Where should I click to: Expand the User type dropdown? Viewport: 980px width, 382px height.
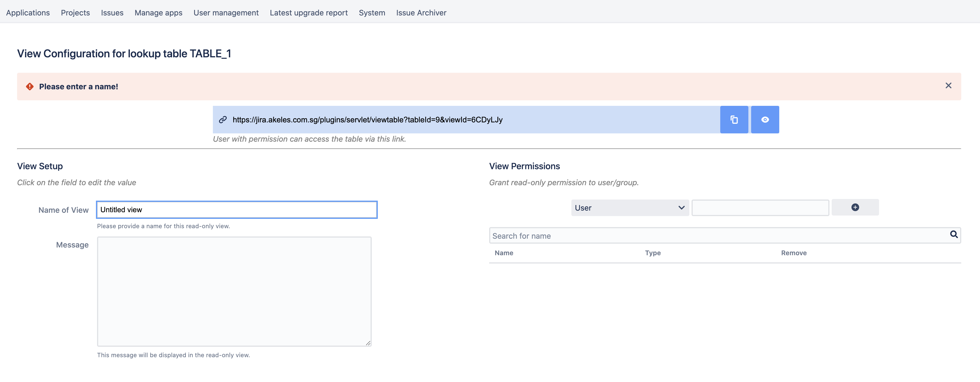tap(630, 208)
